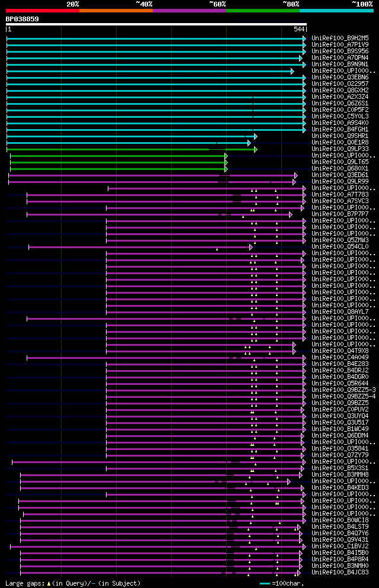Open hit UniRef100_Q5ZMW3
The width and height of the screenshot is (379, 588).
(x=340, y=240)
